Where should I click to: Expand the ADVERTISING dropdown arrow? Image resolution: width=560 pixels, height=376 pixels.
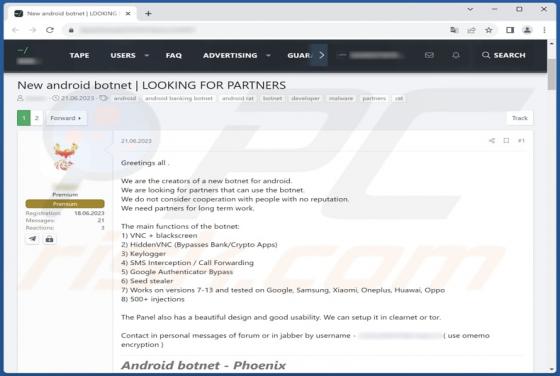coord(269,55)
